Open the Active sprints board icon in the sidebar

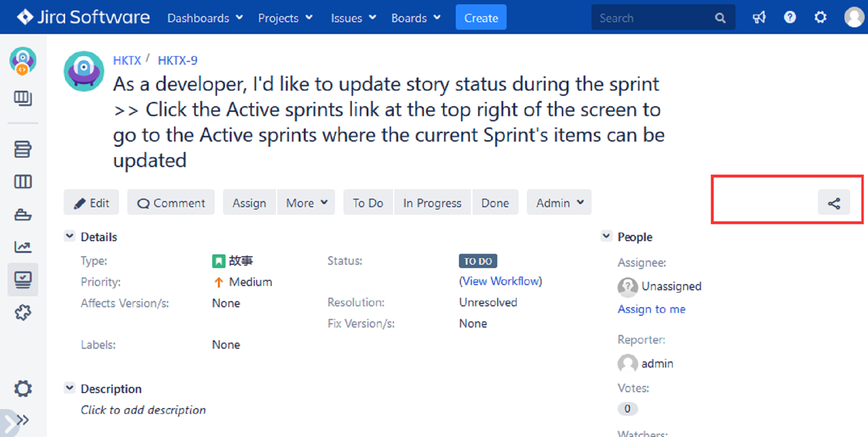[x=23, y=182]
